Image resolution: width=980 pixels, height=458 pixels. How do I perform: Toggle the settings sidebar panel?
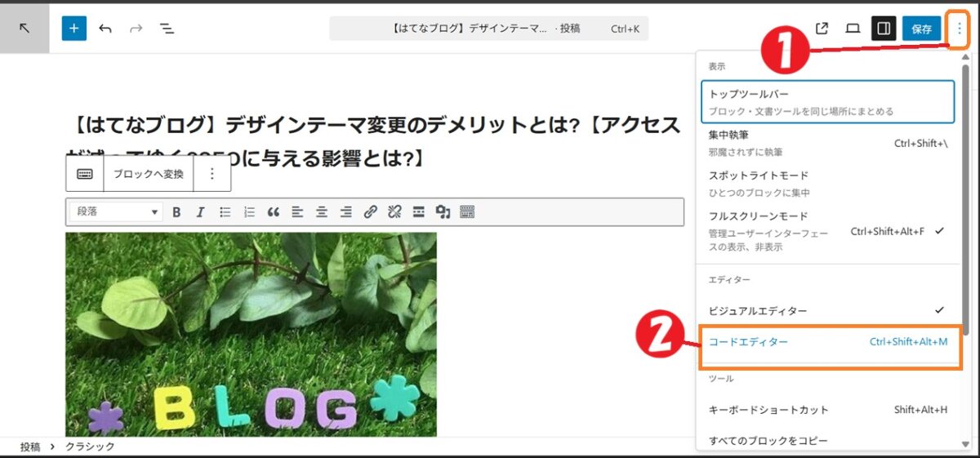(x=884, y=29)
